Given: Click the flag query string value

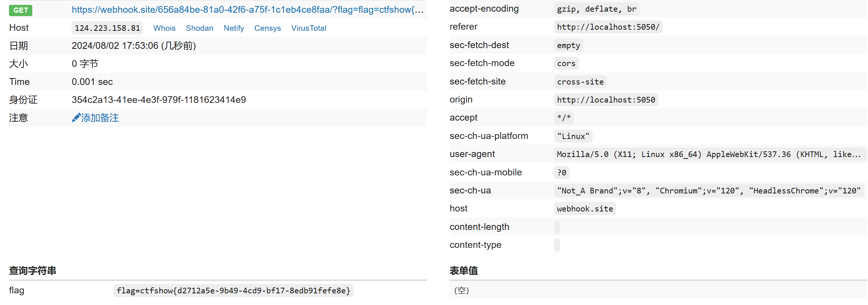Looking at the screenshot, I should tap(233, 291).
